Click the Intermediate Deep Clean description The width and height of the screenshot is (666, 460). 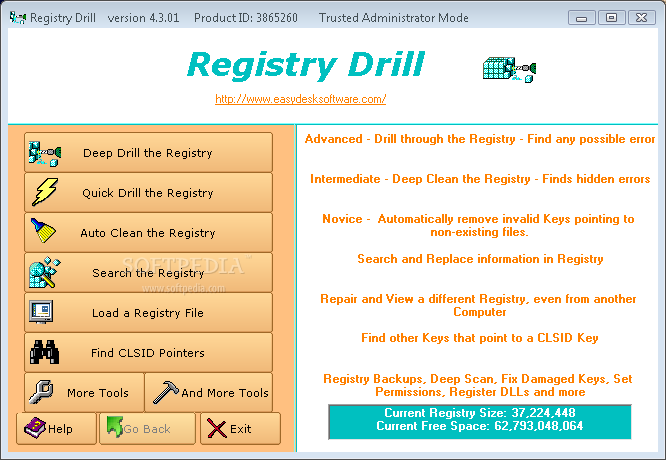[480, 179]
